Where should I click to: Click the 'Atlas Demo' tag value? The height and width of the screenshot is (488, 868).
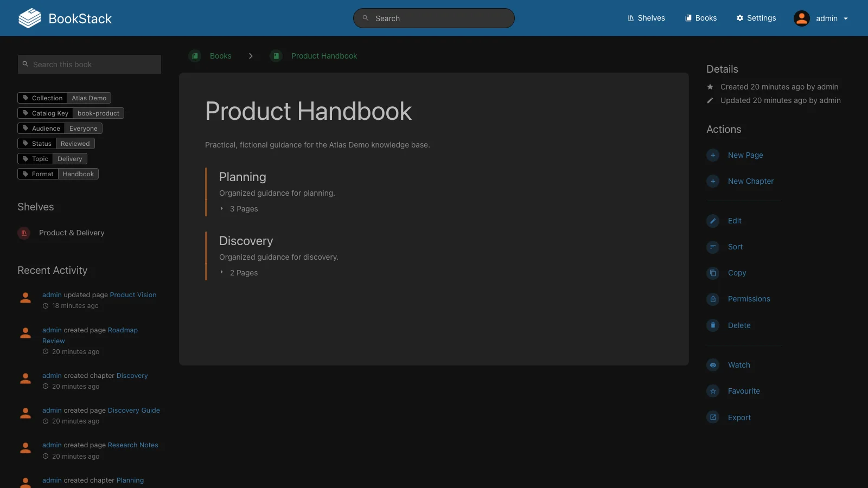pos(89,98)
